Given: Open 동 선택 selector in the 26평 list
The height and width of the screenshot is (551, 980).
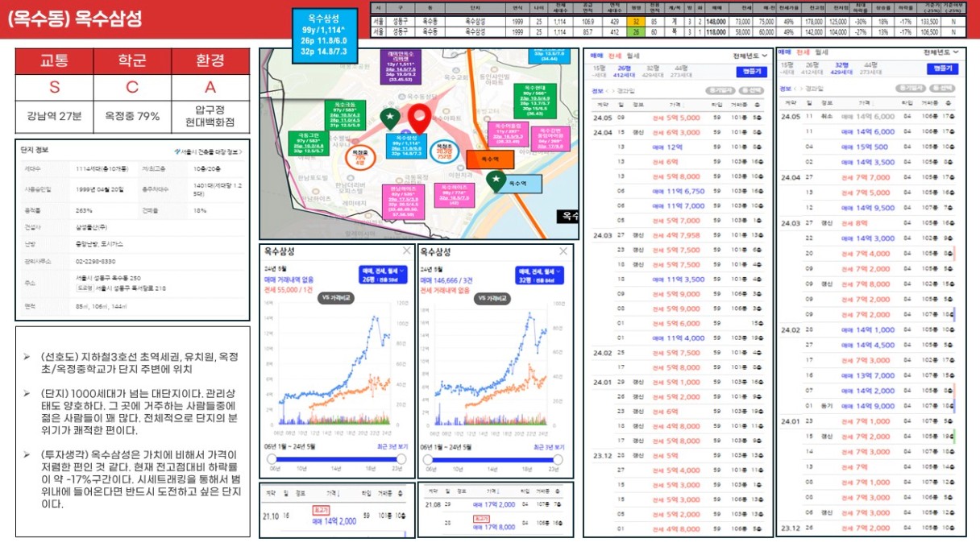Looking at the screenshot, I should click(x=750, y=91).
